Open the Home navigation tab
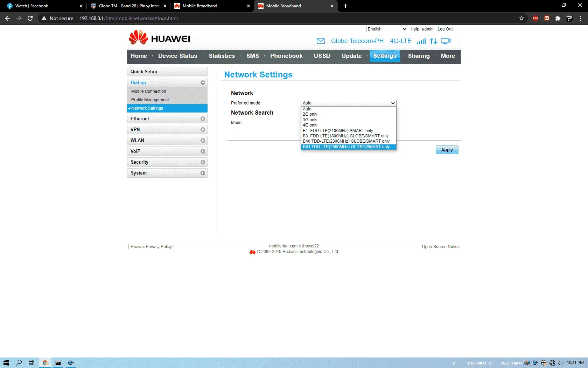 pyautogui.click(x=139, y=56)
